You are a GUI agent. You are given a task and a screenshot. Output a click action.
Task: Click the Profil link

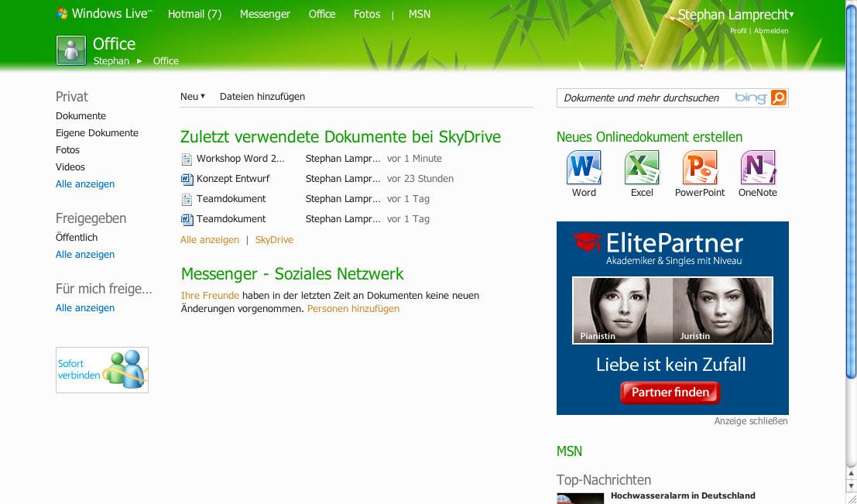[738, 31]
